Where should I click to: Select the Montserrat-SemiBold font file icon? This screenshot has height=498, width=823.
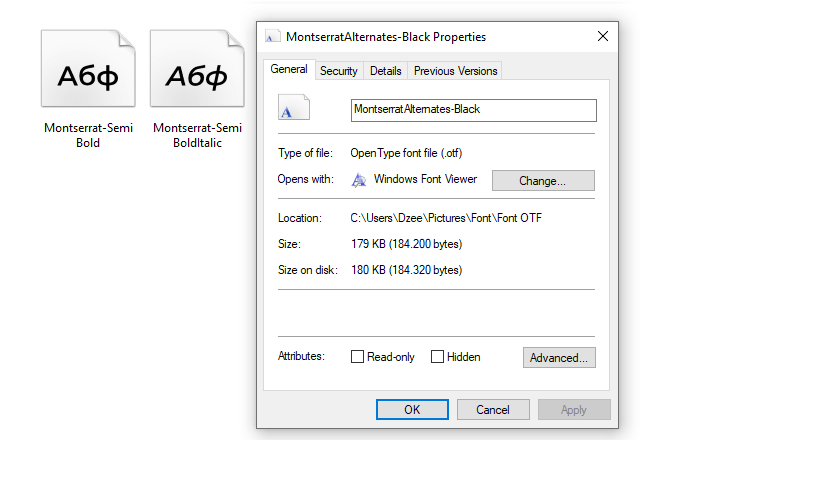pyautogui.click(x=88, y=68)
